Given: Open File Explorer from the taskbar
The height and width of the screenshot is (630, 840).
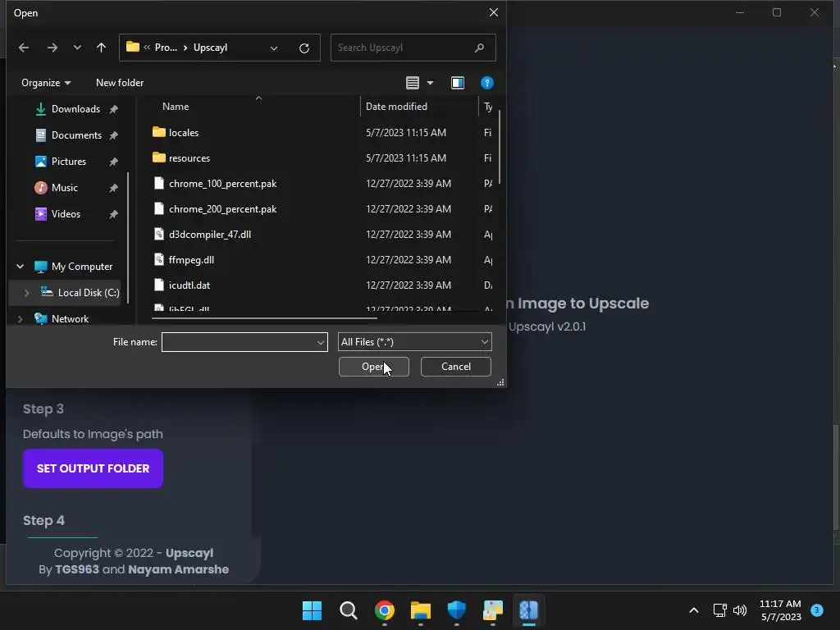Looking at the screenshot, I should point(421,610).
